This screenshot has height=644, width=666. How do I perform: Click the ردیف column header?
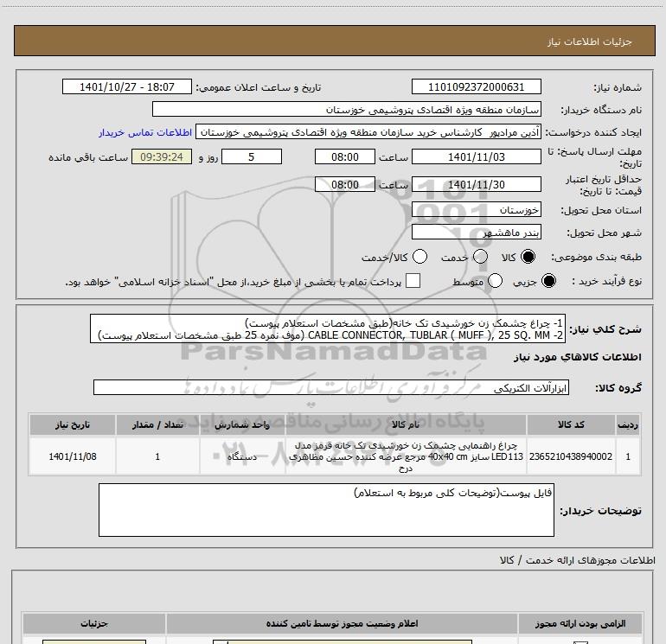point(628,424)
